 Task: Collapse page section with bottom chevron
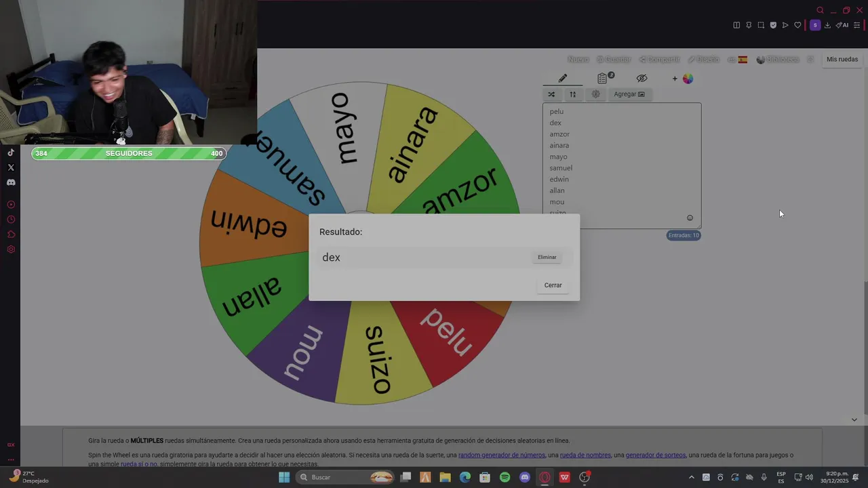854,420
